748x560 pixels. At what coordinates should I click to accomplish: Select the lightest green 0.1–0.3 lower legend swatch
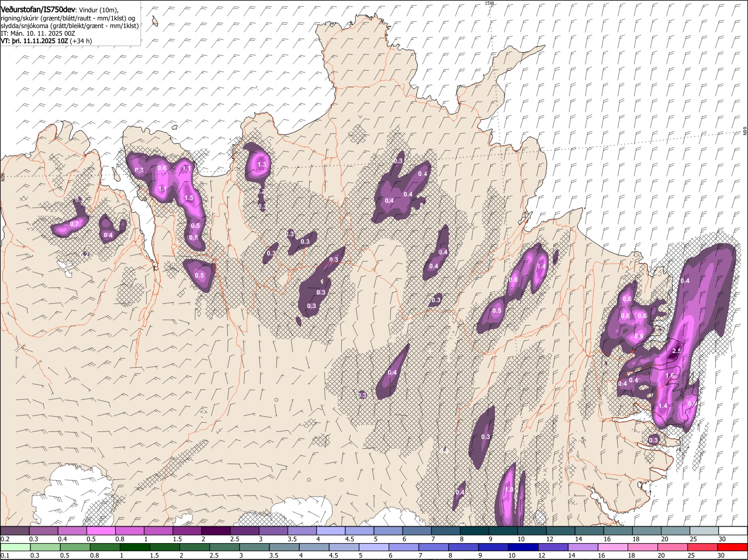15,548
